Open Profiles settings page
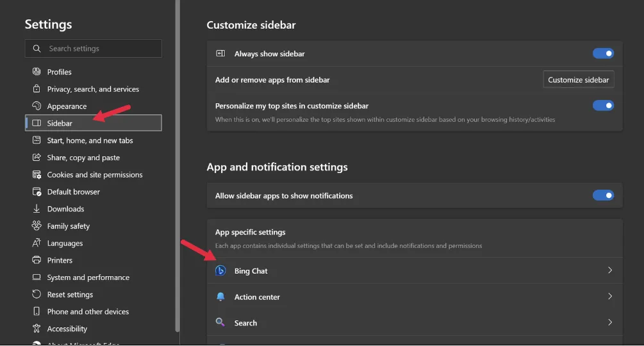 pos(93,72)
